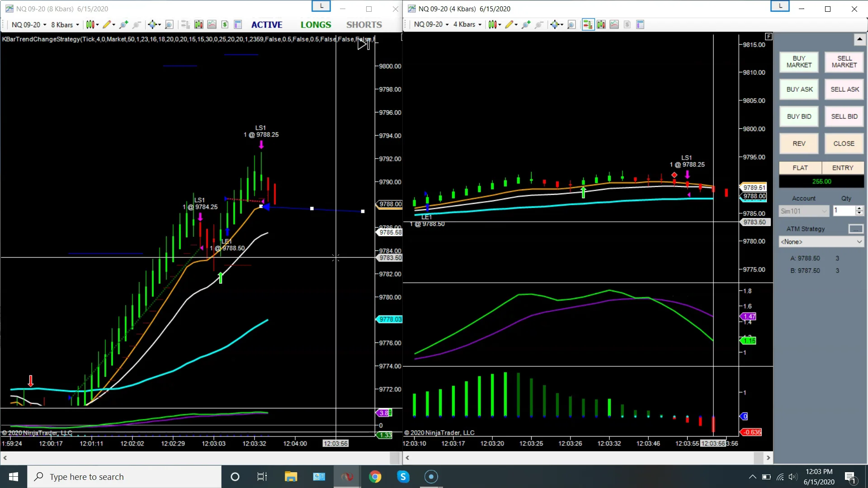Expand chart style arrow in 4 Kbars toolbar
Screen dimensions: 868x488
point(500,25)
